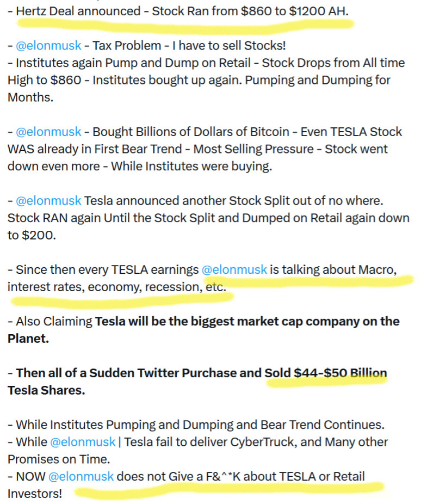
Task: Click the @elonmusk link after "NOW"
Action: coord(81,477)
